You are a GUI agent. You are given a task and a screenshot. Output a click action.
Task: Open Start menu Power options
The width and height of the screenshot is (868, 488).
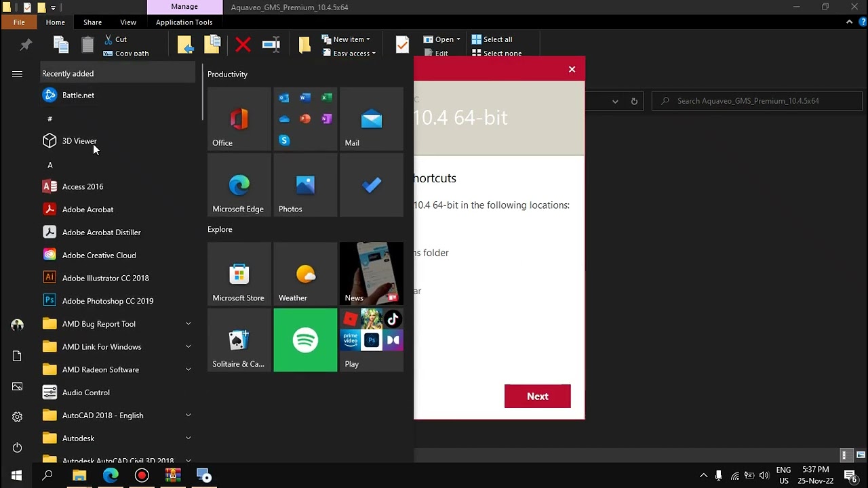17,447
